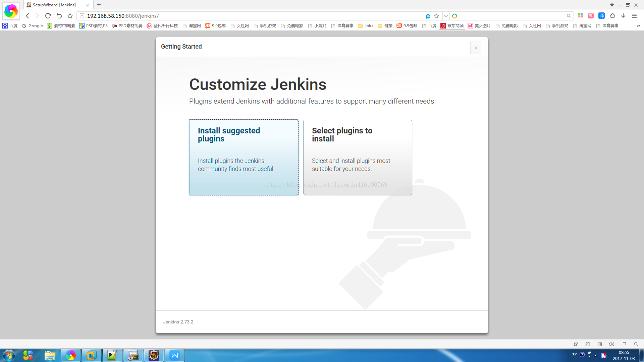Choose Install suggested plugins option
This screenshot has height=362, width=644.
click(x=244, y=157)
